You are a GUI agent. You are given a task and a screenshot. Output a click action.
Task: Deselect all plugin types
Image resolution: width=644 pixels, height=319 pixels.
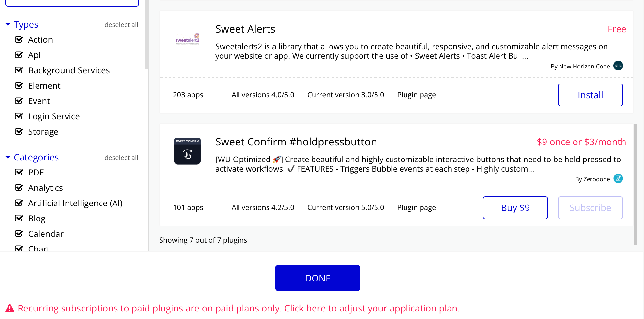[121, 25]
